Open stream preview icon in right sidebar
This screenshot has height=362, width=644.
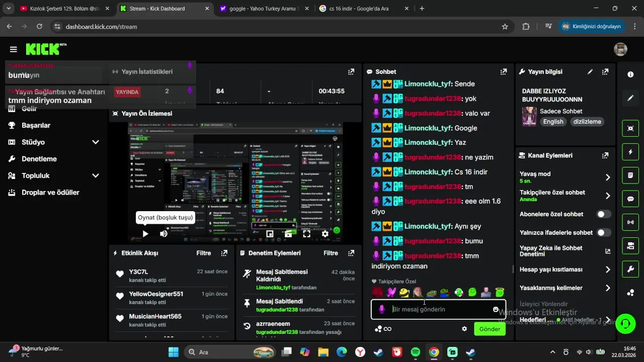pos(630,128)
